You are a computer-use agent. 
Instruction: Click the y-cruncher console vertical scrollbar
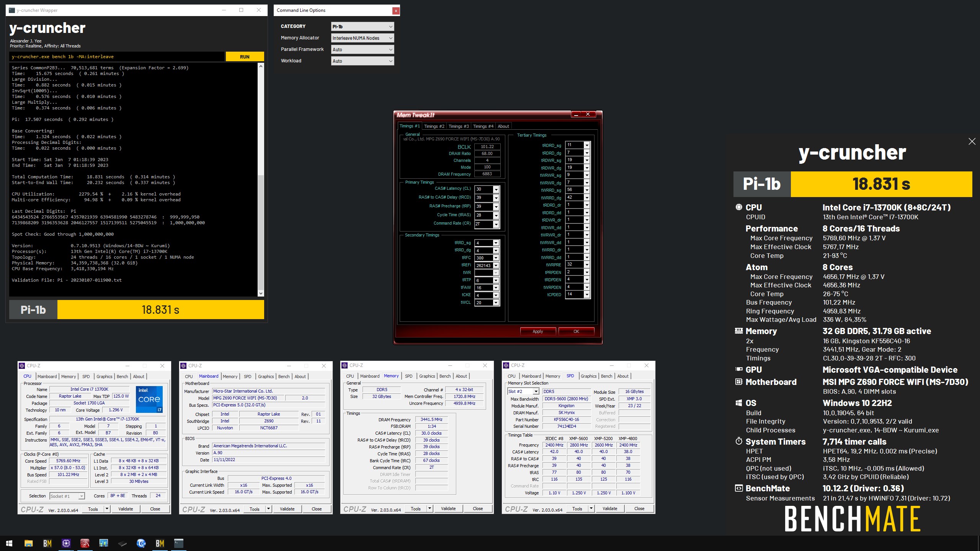point(261,179)
